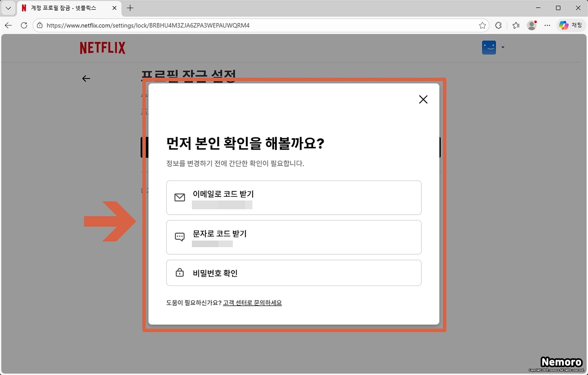This screenshot has width=588, height=375.
Task: Click the browser back button
Action: pos(8,25)
